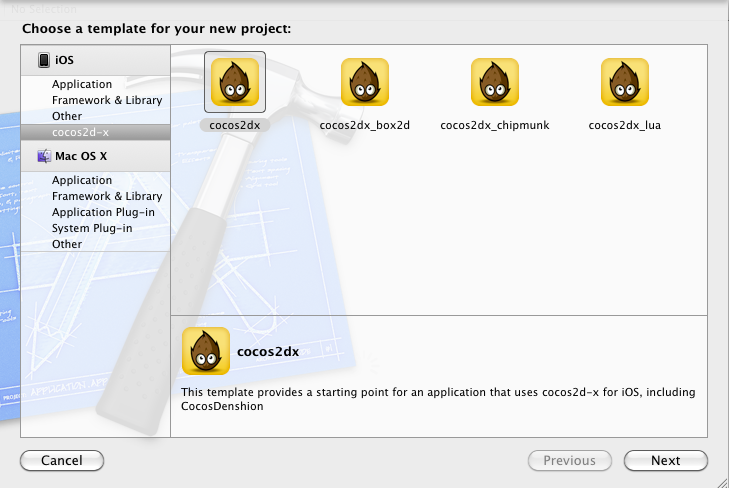Click the cocos2dx_lua label text

[x=625, y=125]
